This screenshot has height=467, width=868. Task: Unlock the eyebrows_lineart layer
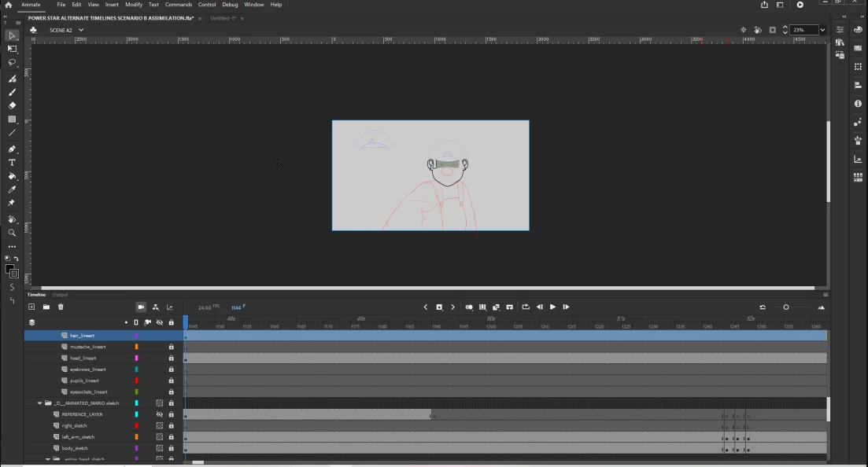[x=171, y=370]
